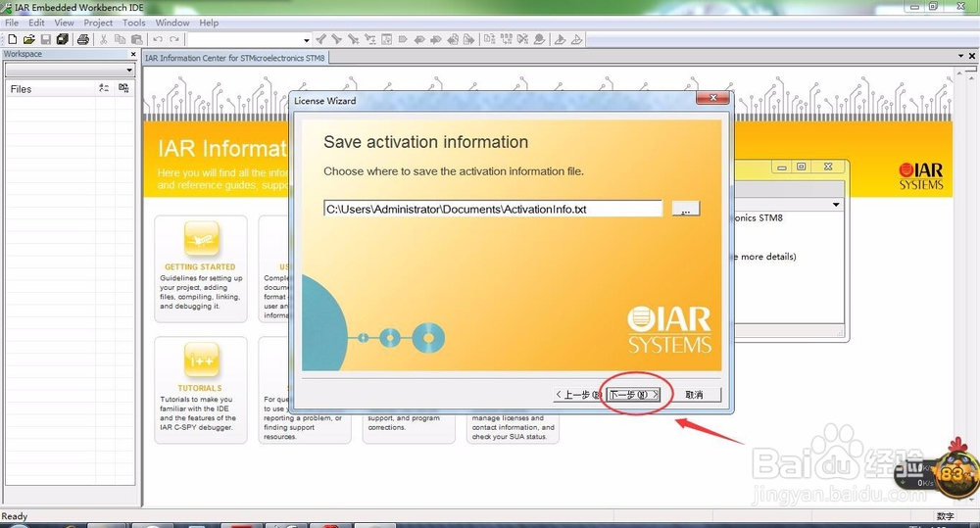
Task: Click the 下一步 (Next) button
Action: (634, 395)
